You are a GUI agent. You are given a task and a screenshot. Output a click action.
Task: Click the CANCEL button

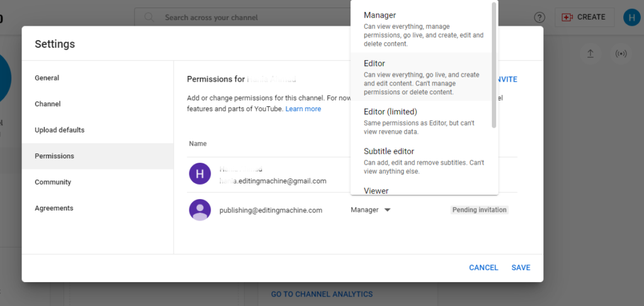pos(484,268)
